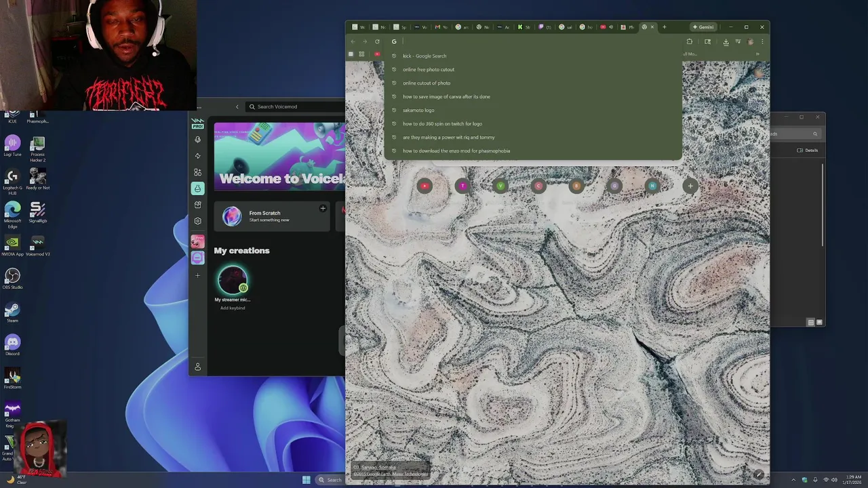This screenshot has height=488, width=868.
Task: Add a new shortcut with sidebar plus icon
Action: click(x=197, y=275)
